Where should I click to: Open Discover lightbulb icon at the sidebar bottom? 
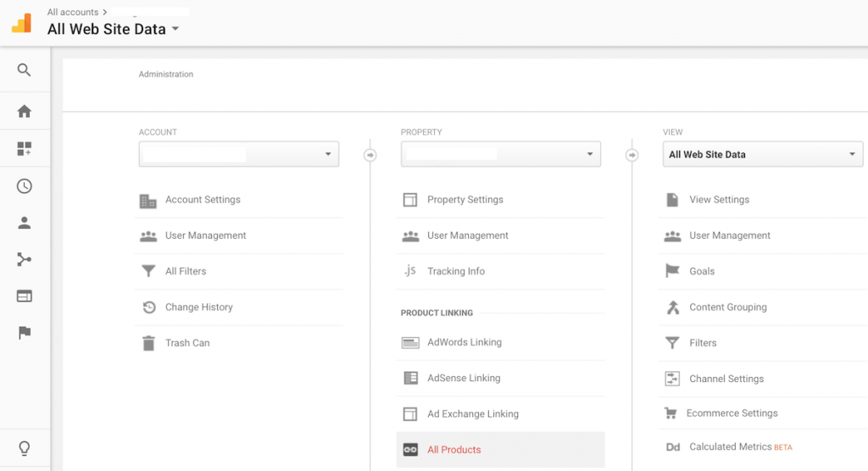coord(25,448)
